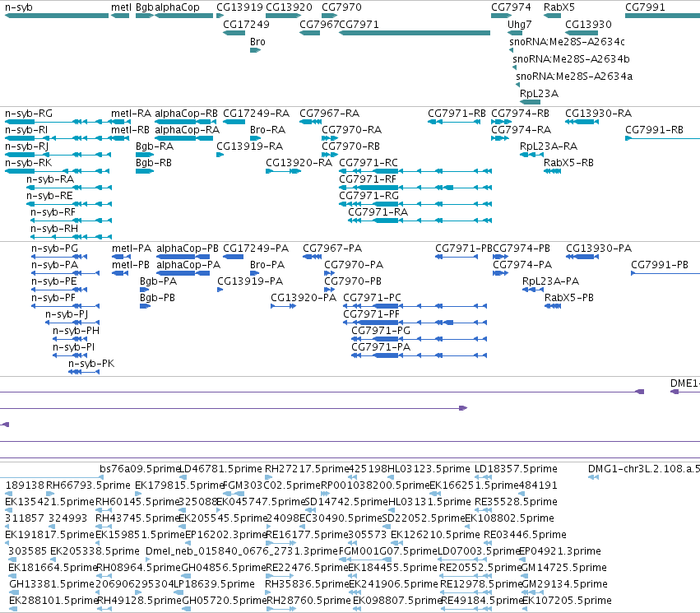700x613 pixels.
Task: Open the metl-PA protein label
Action: (x=132, y=248)
